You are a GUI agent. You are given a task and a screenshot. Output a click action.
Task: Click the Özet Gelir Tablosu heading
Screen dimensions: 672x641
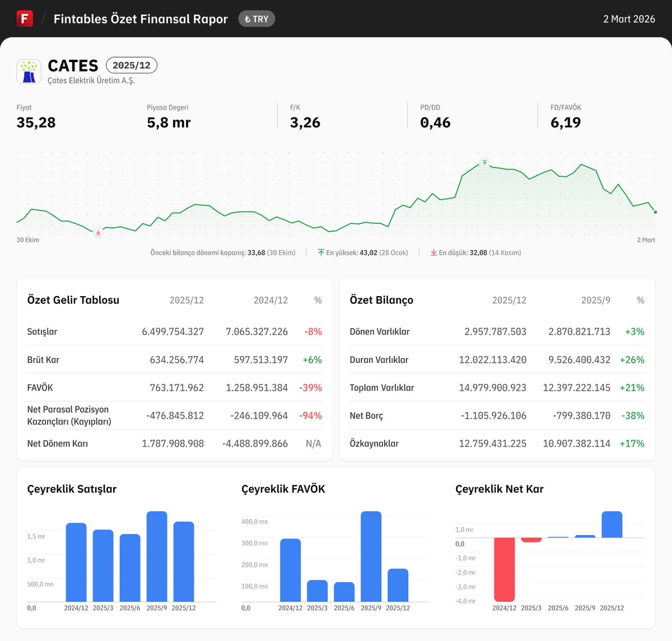pos(73,300)
